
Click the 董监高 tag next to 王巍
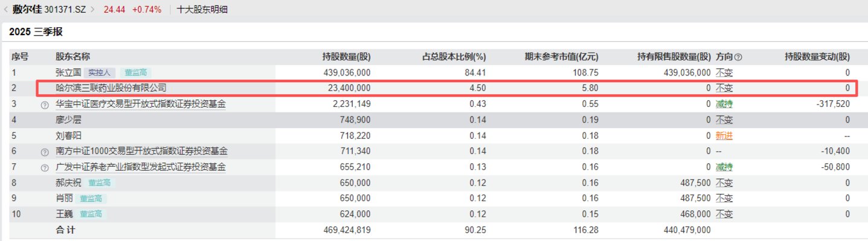coord(91,214)
